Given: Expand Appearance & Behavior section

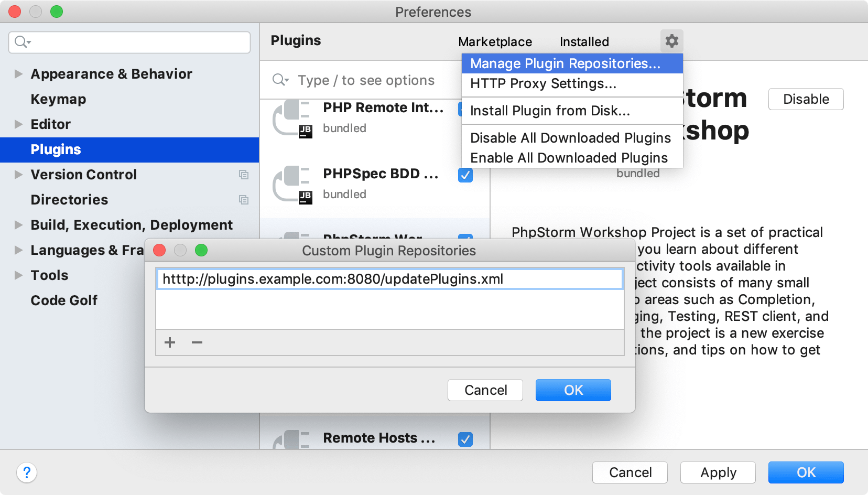Looking at the screenshot, I should [x=18, y=74].
